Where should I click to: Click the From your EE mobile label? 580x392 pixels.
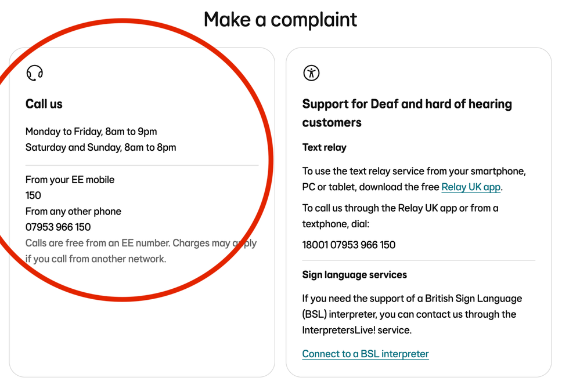point(70,180)
